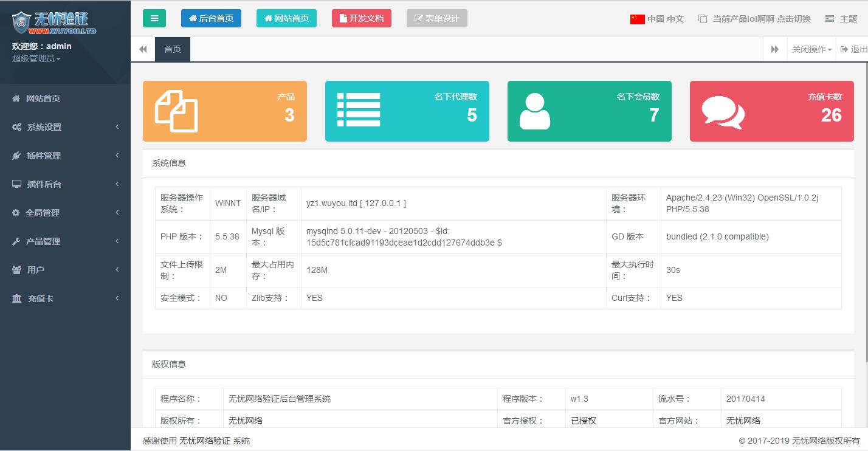Click the orange 产品 documents icon
The width and height of the screenshot is (868, 451).
tap(176, 111)
